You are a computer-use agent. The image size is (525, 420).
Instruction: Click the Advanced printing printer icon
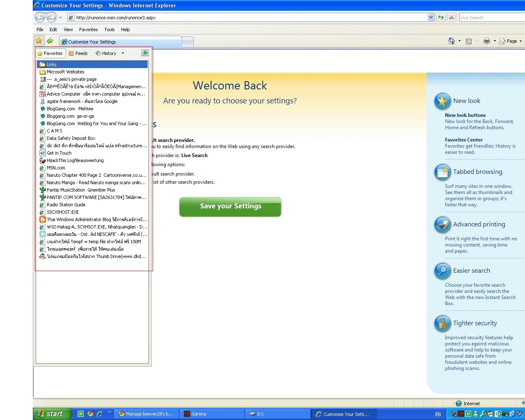(443, 225)
